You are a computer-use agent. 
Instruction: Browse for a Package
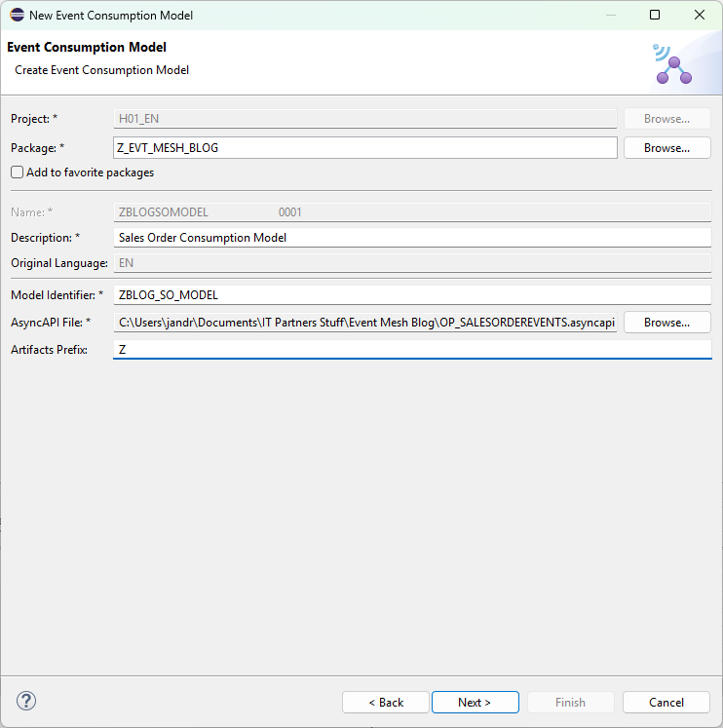coord(666,148)
